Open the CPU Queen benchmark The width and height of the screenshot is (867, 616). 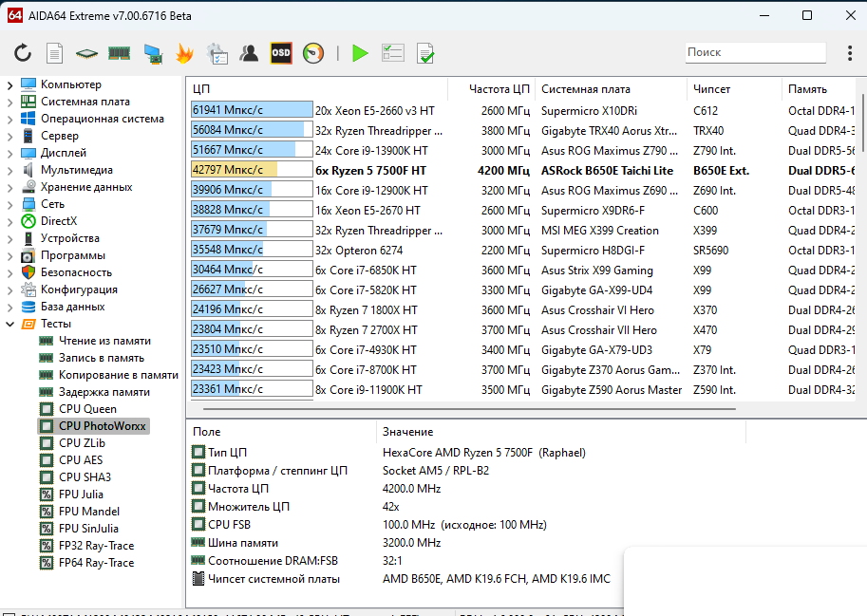click(87, 409)
